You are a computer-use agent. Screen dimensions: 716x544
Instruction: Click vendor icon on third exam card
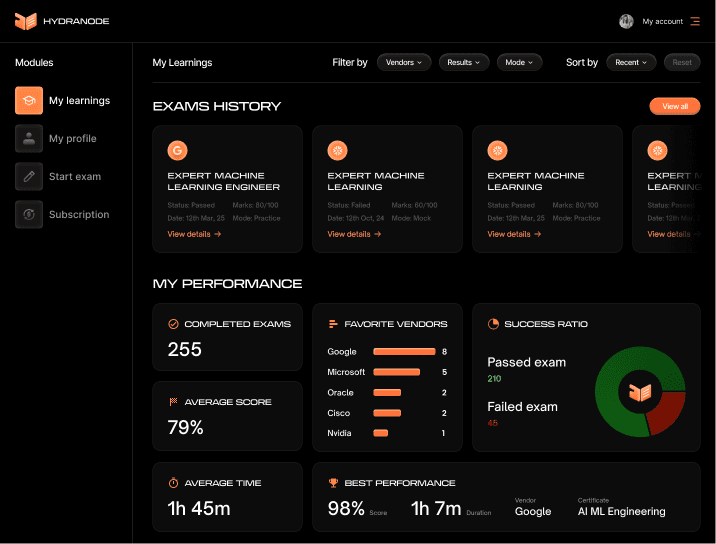point(497,150)
